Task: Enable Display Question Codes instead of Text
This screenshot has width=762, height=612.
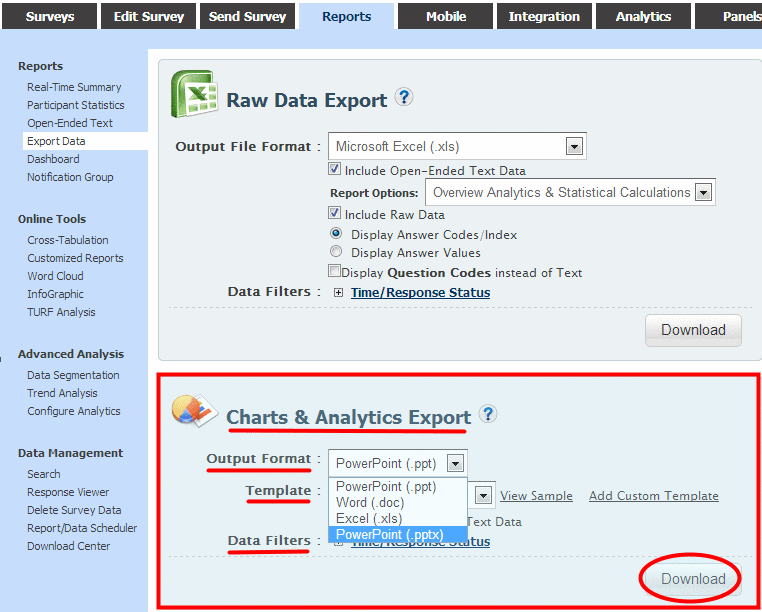Action: pyautogui.click(x=334, y=272)
